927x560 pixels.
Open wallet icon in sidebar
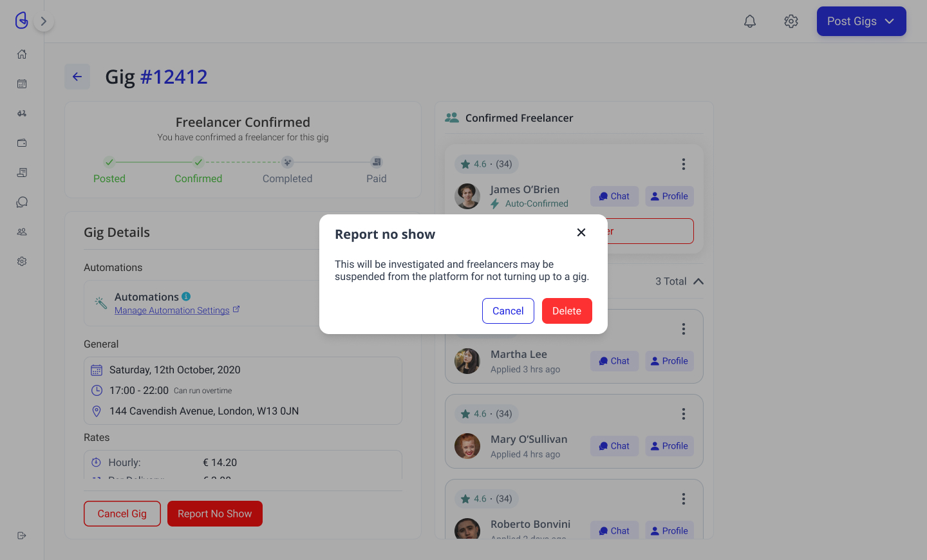coord(22,143)
